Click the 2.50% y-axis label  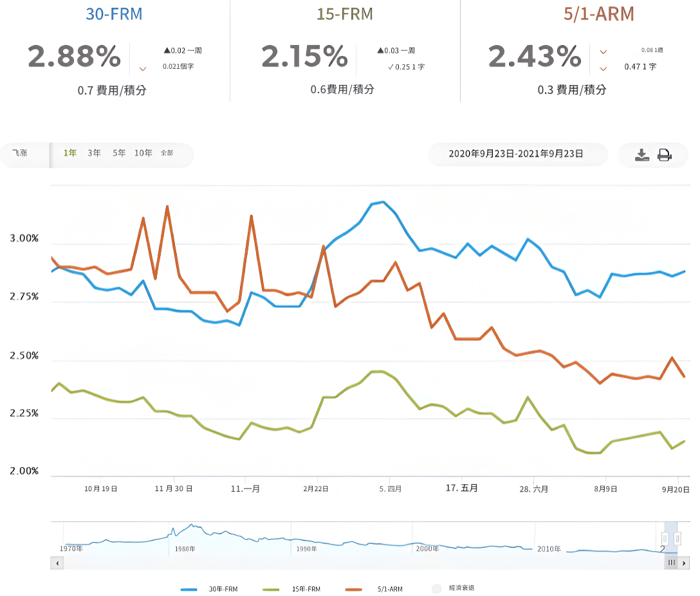click(x=24, y=356)
